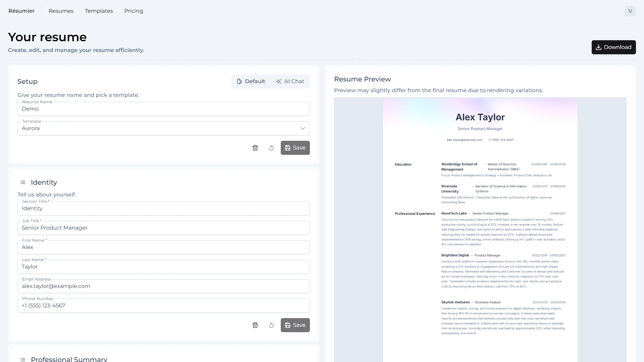
Task: Click the Résumier logo
Action: 21,11
